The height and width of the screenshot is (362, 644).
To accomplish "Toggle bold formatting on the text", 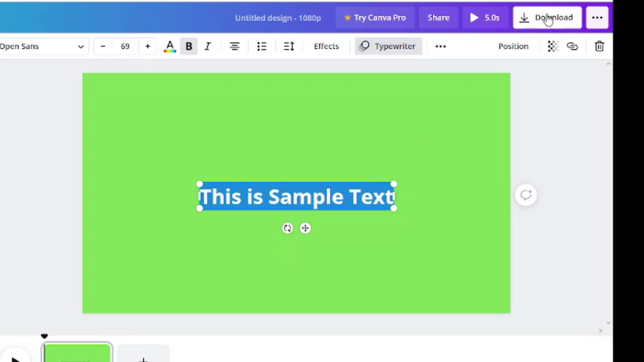I will pos(189,46).
